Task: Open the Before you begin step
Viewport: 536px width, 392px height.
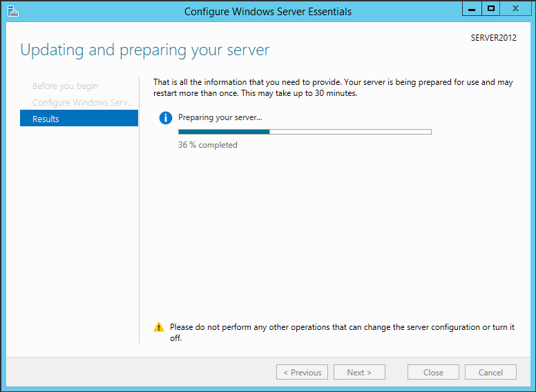Action: coord(66,86)
